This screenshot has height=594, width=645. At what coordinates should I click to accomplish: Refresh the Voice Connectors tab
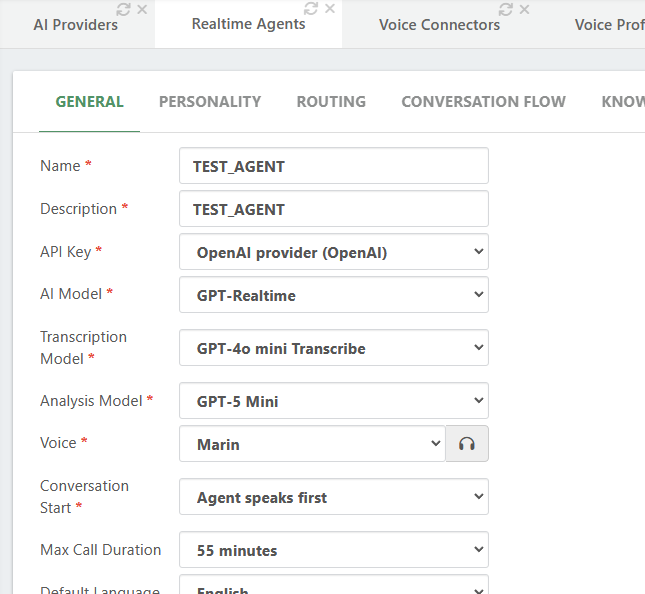(x=506, y=9)
